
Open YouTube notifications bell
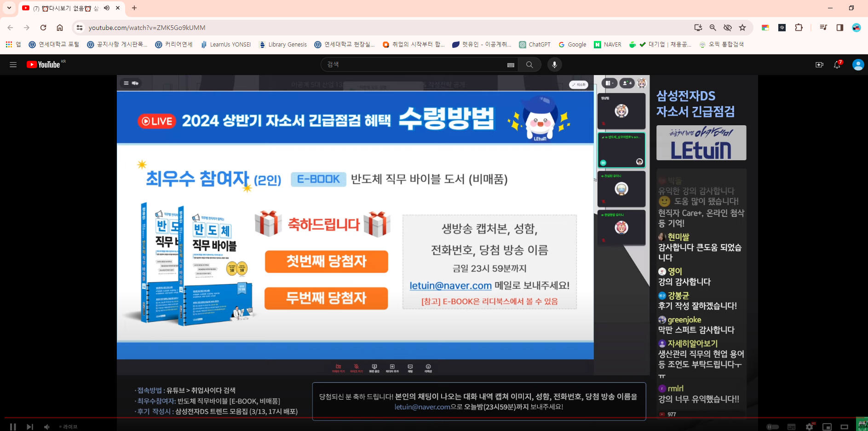(x=837, y=65)
